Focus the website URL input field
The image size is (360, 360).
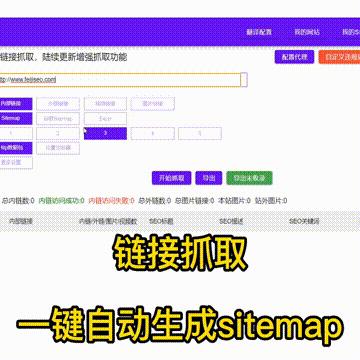pyautogui.click(x=120, y=80)
